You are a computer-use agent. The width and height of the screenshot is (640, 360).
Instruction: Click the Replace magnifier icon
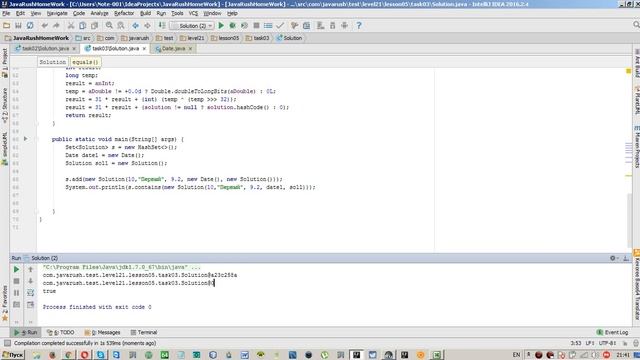click(x=121, y=26)
